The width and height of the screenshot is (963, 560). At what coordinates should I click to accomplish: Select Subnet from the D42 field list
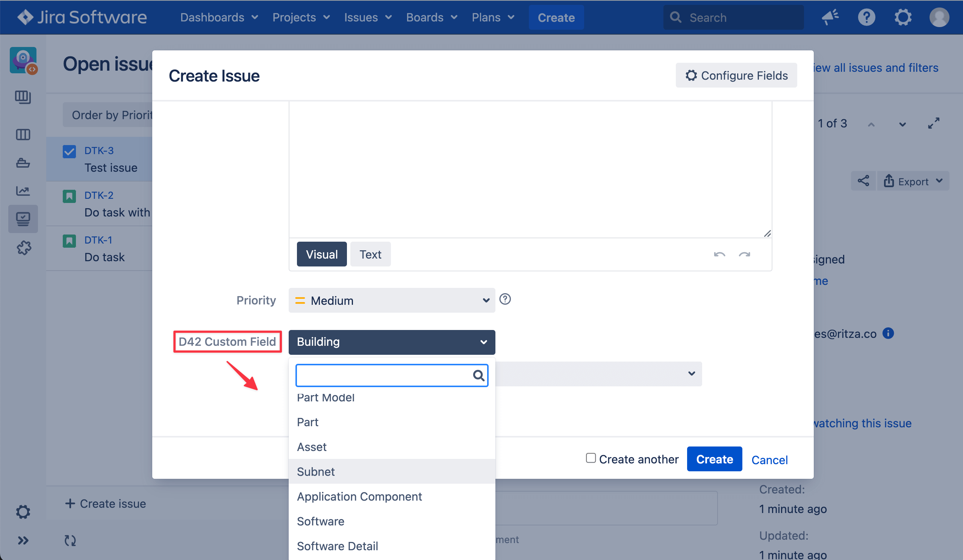click(x=315, y=471)
